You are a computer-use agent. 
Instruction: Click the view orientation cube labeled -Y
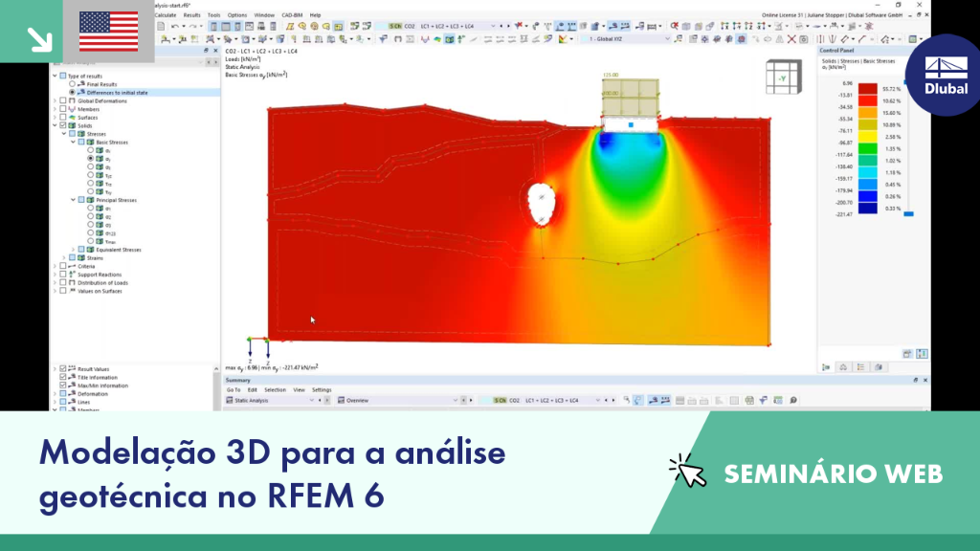pos(783,77)
